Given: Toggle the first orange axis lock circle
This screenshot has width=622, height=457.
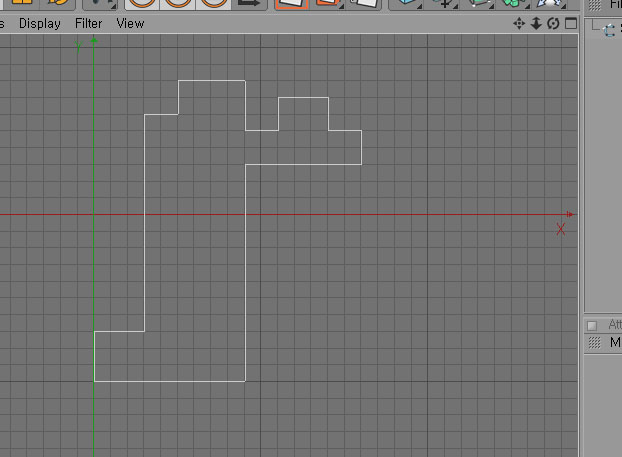Looking at the screenshot, I should (x=142, y=4).
